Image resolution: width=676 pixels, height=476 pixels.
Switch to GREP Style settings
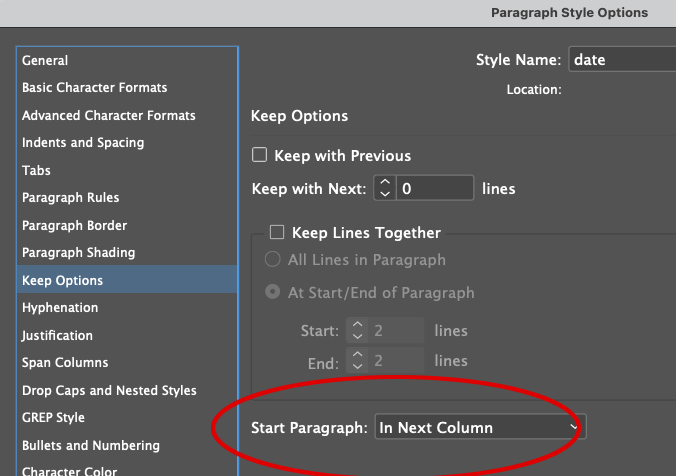pos(53,418)
